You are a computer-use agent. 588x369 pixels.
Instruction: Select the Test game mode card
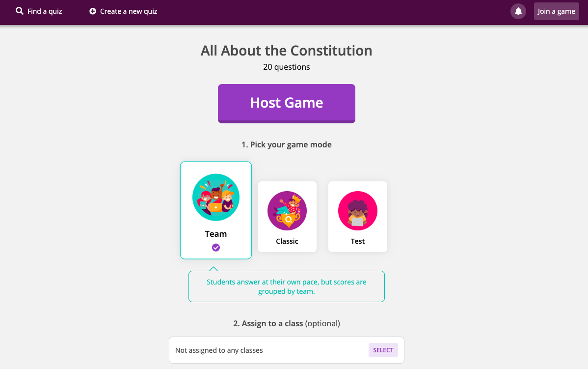pyautogui.click(x=358, y=217)
